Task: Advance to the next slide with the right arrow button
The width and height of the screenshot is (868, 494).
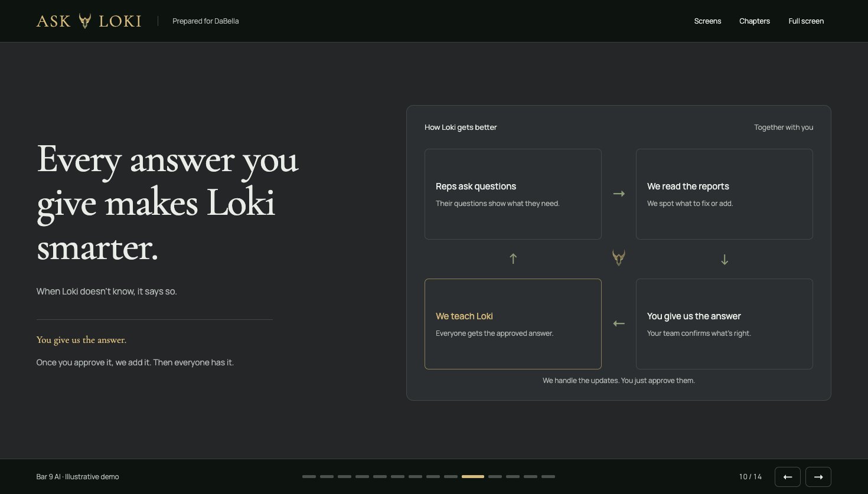Action: [818, 477]
